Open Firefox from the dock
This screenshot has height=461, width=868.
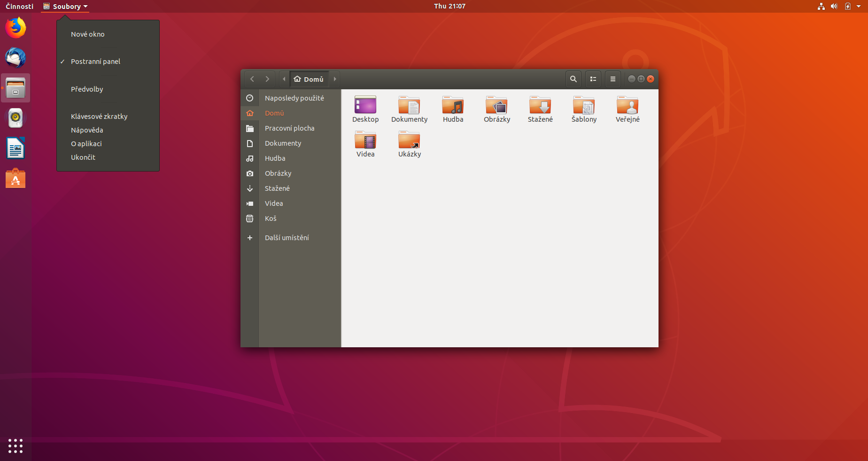tap(15, 28)
